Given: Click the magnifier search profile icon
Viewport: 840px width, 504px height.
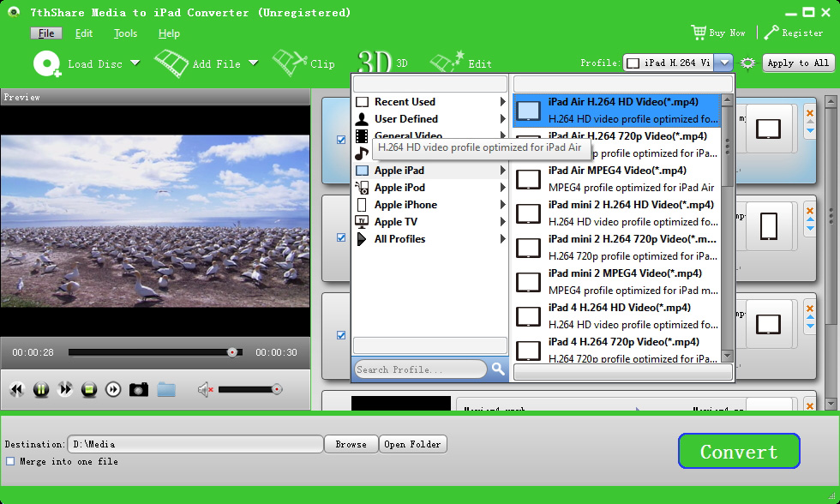Looking at the screenshot, I should tap(498, 369).
